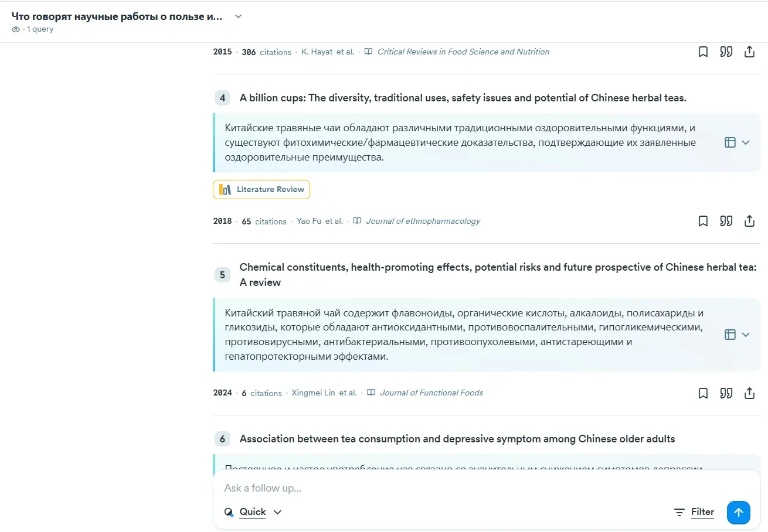Open "Journal of Functional Foods" link
Screen dimensions: 768x532
tap(431, 393)
